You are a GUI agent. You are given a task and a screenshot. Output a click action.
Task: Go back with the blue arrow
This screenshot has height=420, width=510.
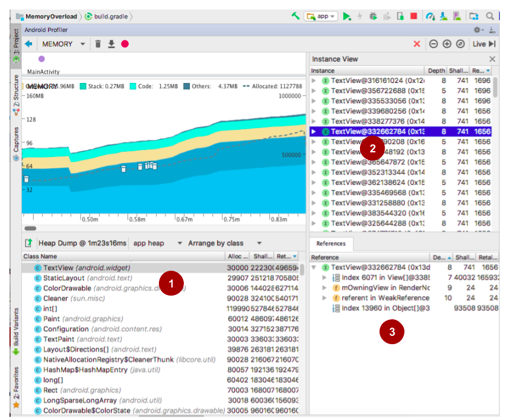coord(28,44)
